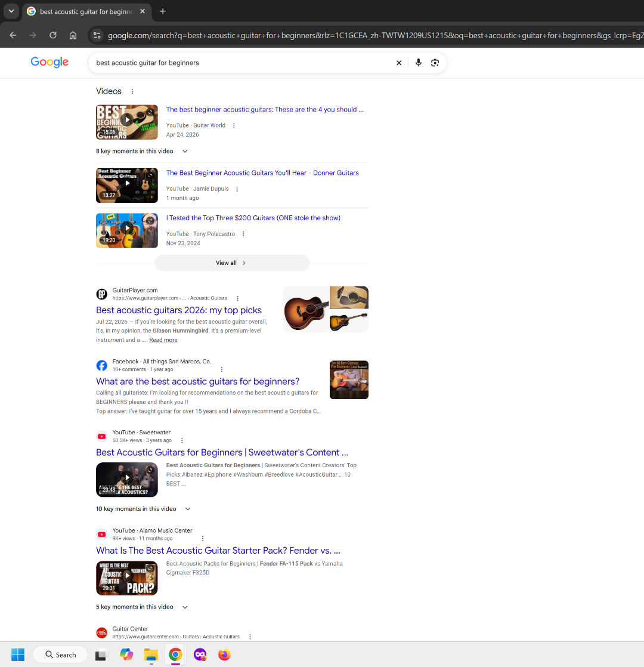This screenshot has height=667, width=644.
Task: Open Google Lens image search icon
Action: 435,63
